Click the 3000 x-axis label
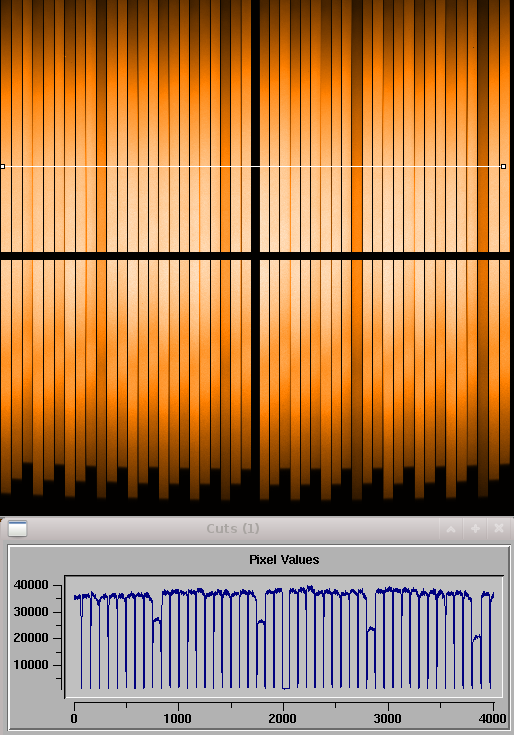This screenshot has height=735, width=514. pyautogui.click(x=387, y=719)
